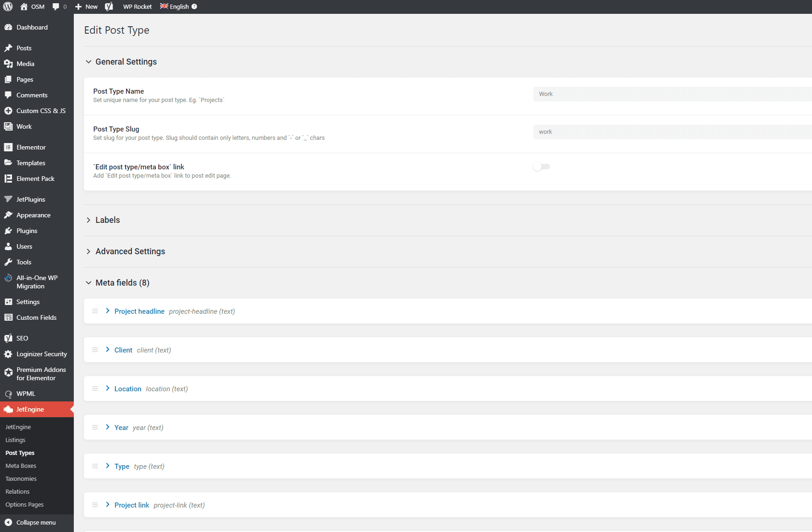Go to Post Types under JetEngine

[x=20, y=453]
